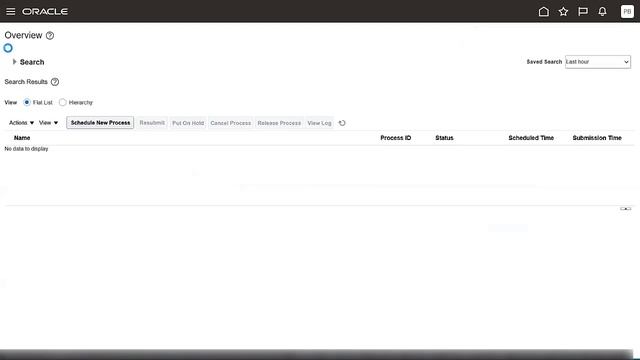The width and height of the screenshot is (640, 360).
Task: Open the Saved Search dropdown
Action: tap(598, 62)
